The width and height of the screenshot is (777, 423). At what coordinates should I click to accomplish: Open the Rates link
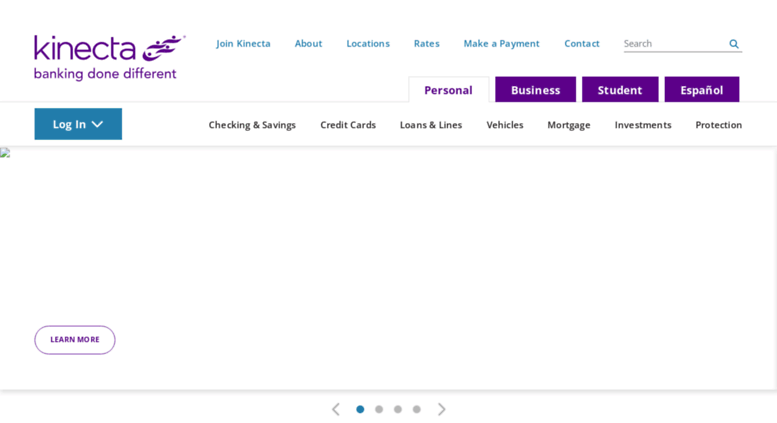427,44
